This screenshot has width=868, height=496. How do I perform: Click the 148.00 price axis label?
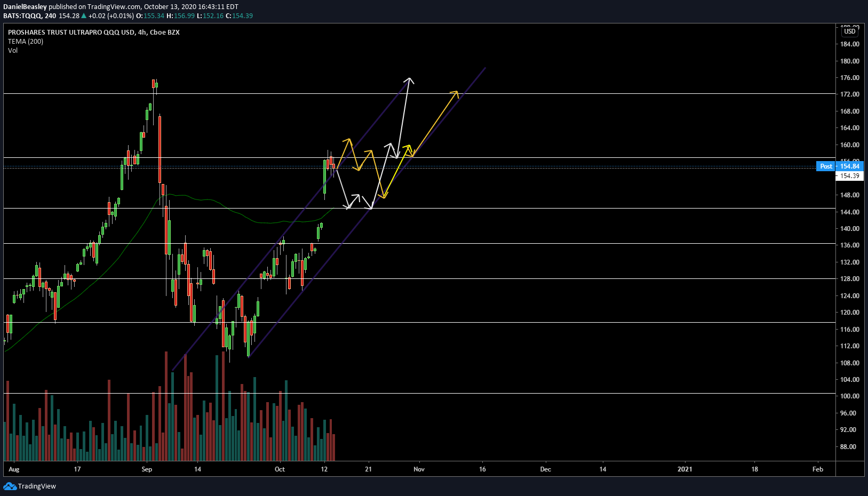coord(850,195)
